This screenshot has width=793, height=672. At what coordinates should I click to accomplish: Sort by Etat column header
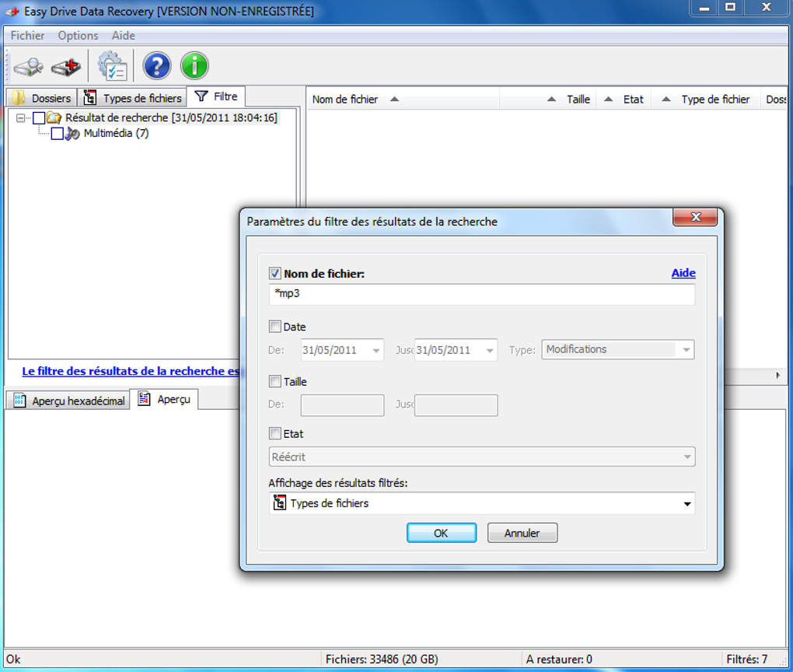tap(624, 100)
